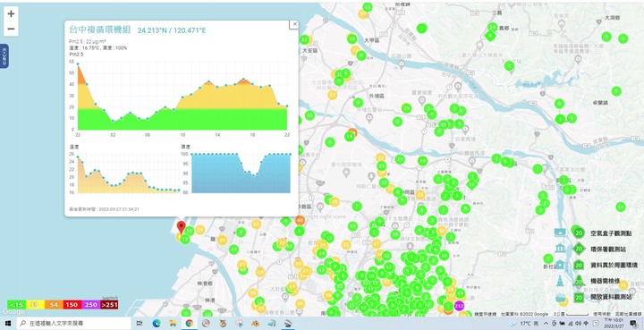Open the purple 212 air quality marker
Viewport: 644px width, 330px height.
459,306
